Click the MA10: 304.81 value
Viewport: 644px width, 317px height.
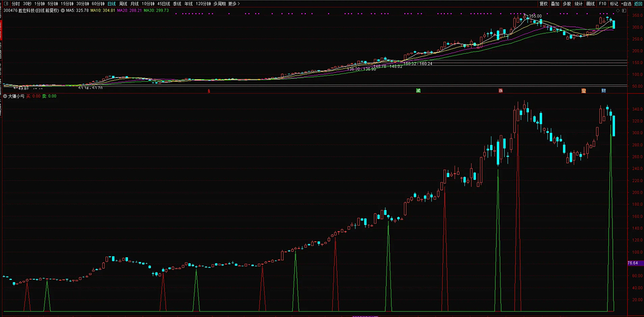[103, 10]
